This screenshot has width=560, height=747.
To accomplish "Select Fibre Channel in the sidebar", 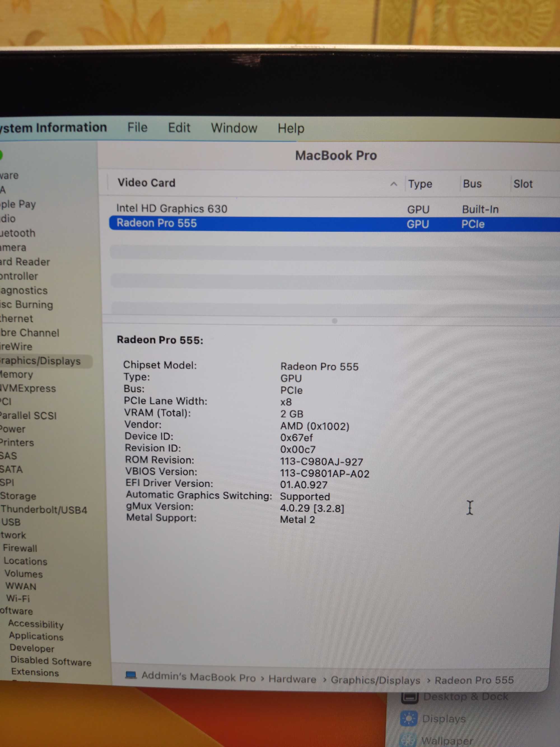I will coord(29,333).
